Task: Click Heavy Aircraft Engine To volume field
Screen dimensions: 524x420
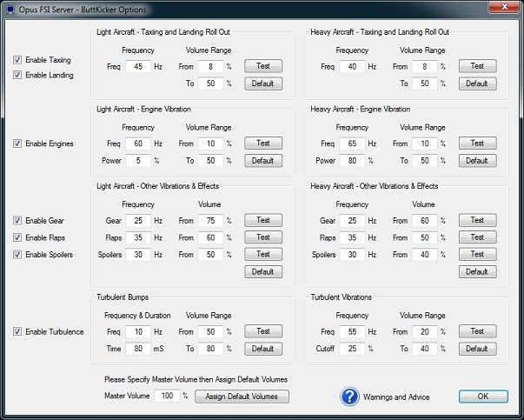Action: [x=425, y=161]
